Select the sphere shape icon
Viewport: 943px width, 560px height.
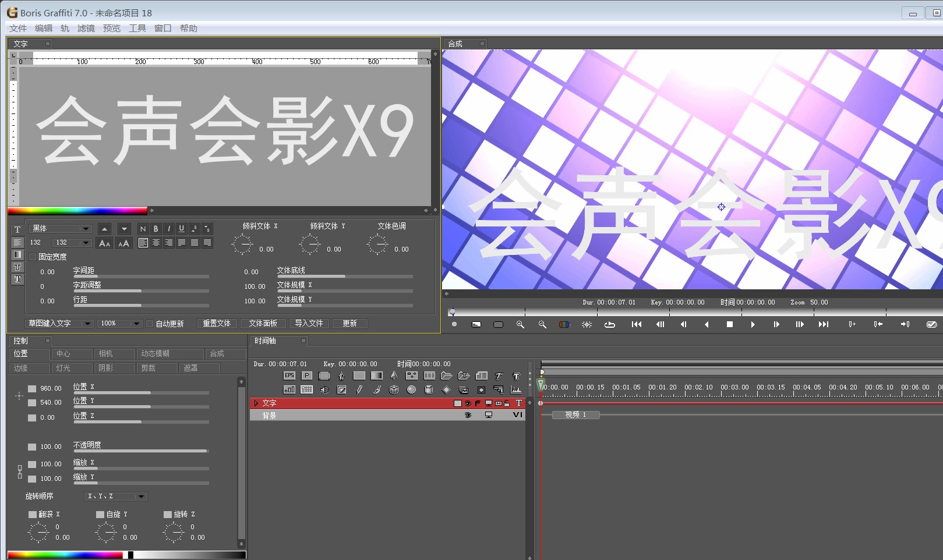tap(411, 389)
